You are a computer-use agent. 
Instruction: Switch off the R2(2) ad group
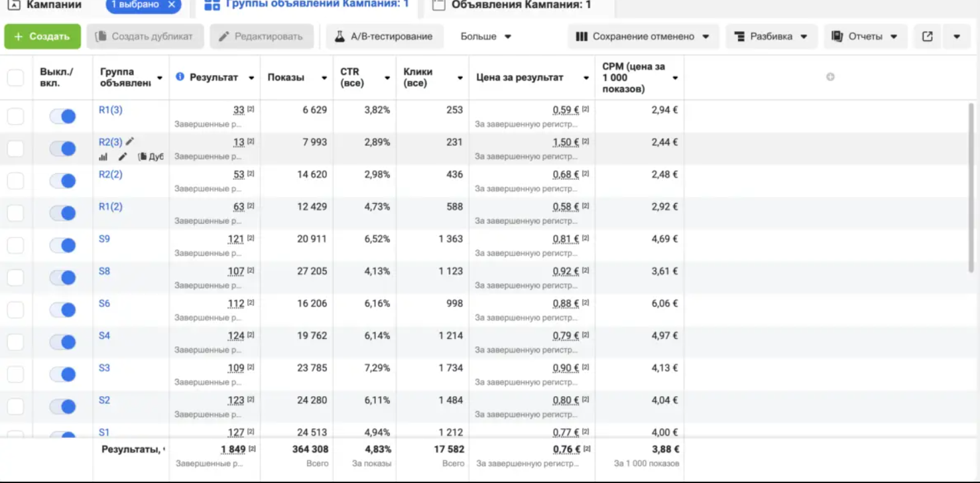[63, 181]
